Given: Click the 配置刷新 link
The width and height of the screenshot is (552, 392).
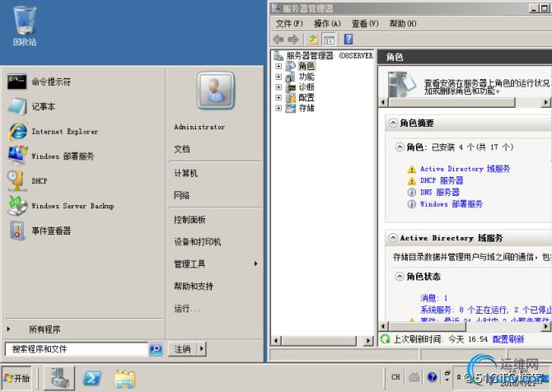Looking at the screenshot, I should pyautogui.click(x=508, y=339).
